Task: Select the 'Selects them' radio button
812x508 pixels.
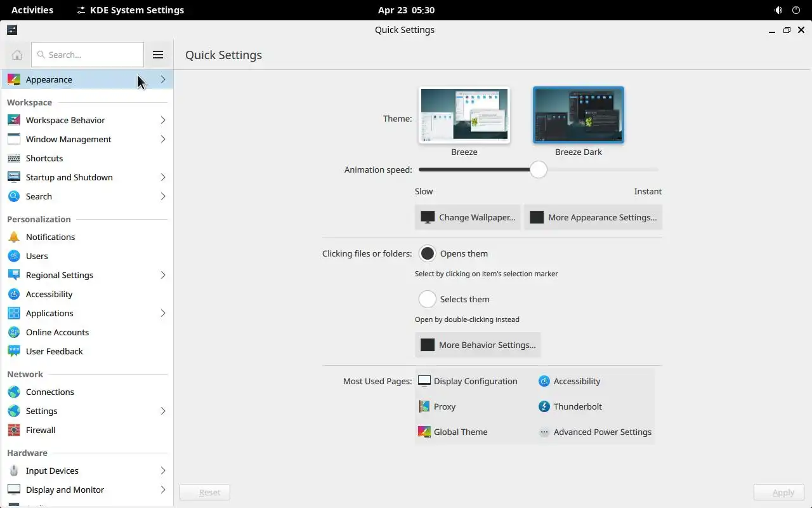Action: pos(428,299)
